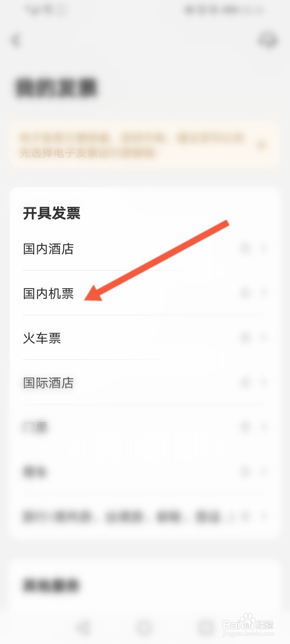Tap the Android back navigation button

click(84, 627)
